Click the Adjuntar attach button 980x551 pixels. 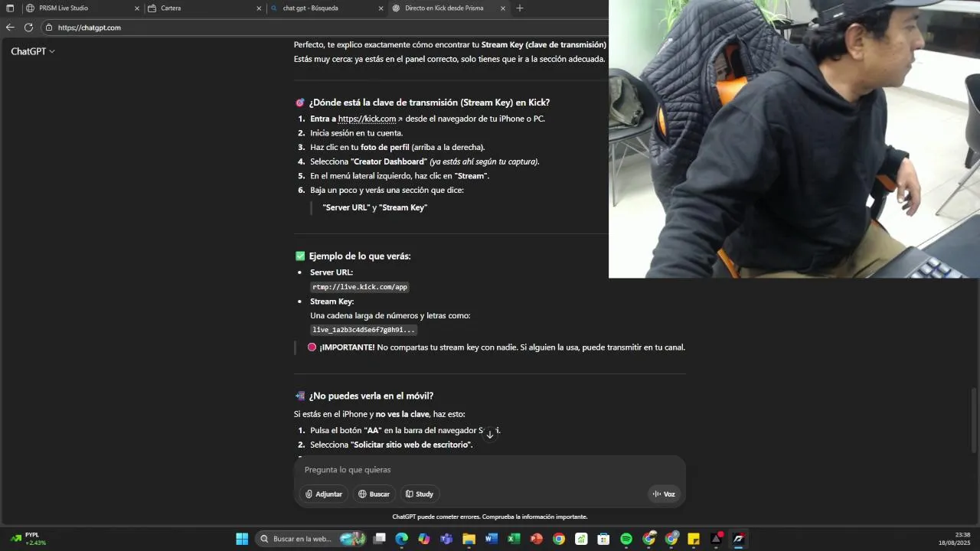coord(324,494)
